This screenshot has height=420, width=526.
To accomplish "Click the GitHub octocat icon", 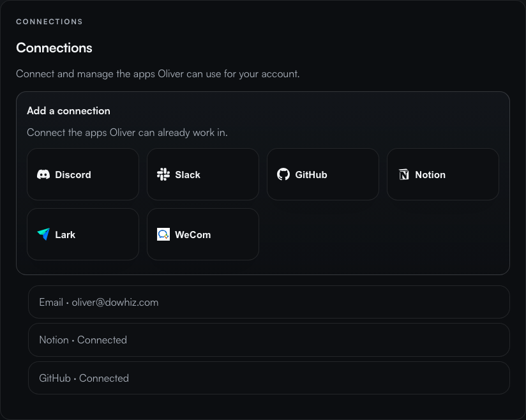I will pyautogui.click(x=283, y=174).
